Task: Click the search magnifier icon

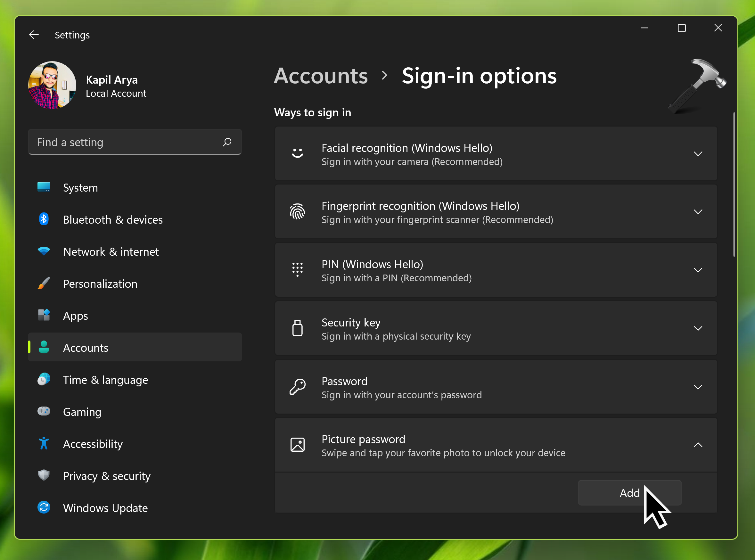Action: click(227, 142)
